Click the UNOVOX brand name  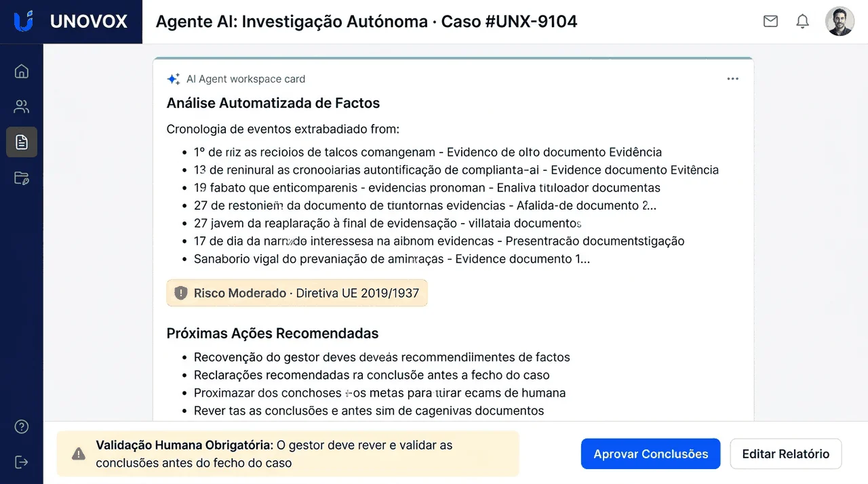(x=89, y=22)
